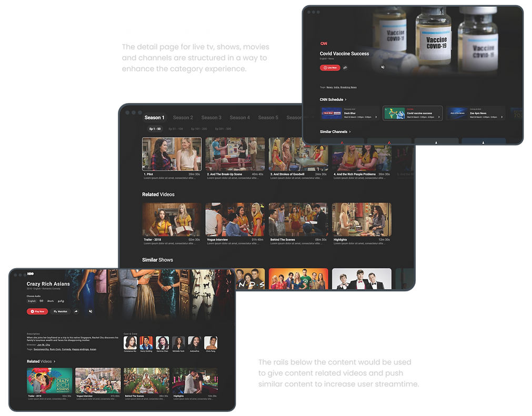Open Gemma Chan's cast photo
532x416 pixels.
click(162, 343)
